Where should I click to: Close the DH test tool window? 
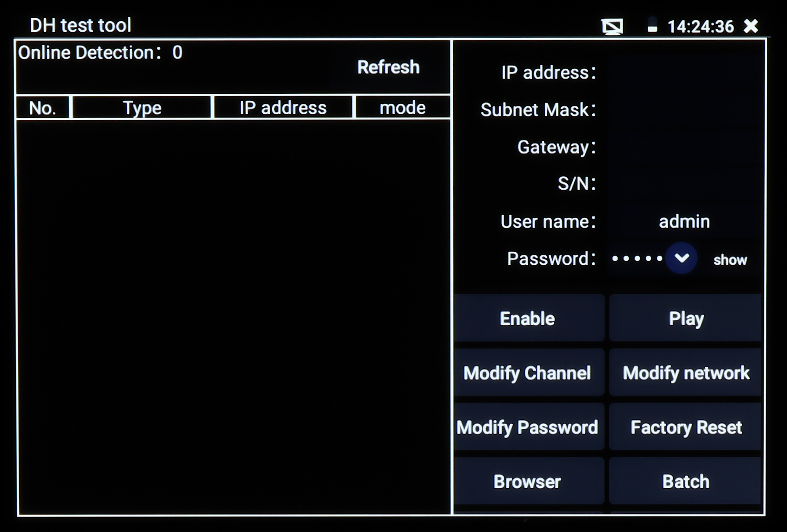pos(751,26)
